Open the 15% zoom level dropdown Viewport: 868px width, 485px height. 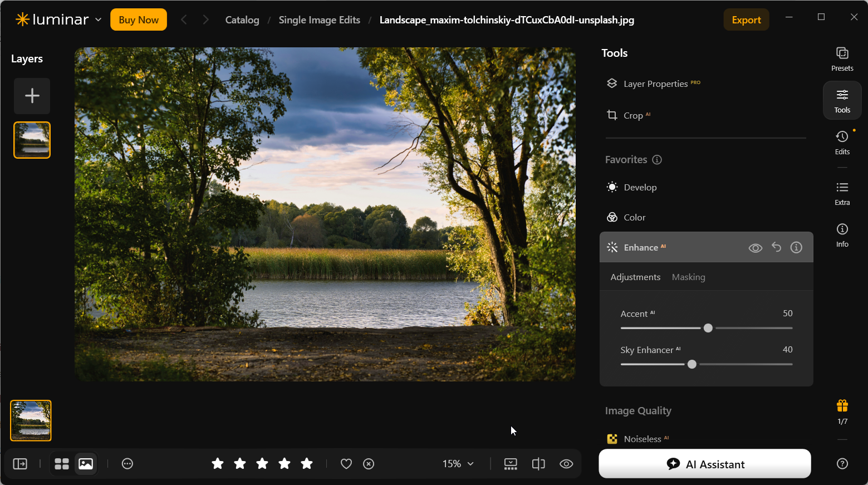[x=458, y=464]
